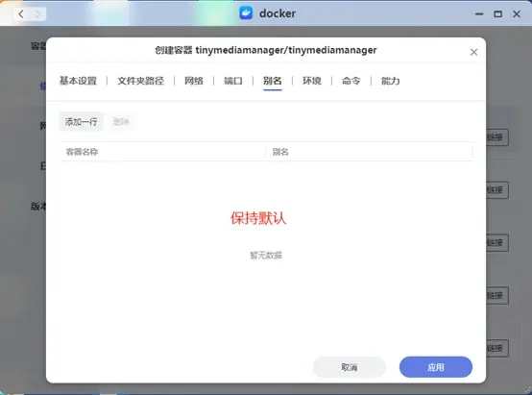The height and width of the screenshot is (395, 532).
Task: Close the create container dialog
Action: 473,52
